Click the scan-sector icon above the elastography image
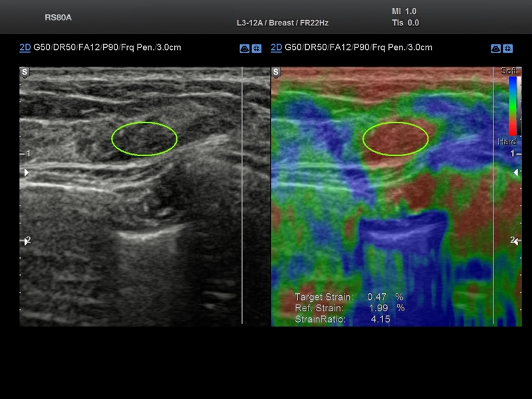This screenshot has height=399, width=532. (x=495, y=49)
